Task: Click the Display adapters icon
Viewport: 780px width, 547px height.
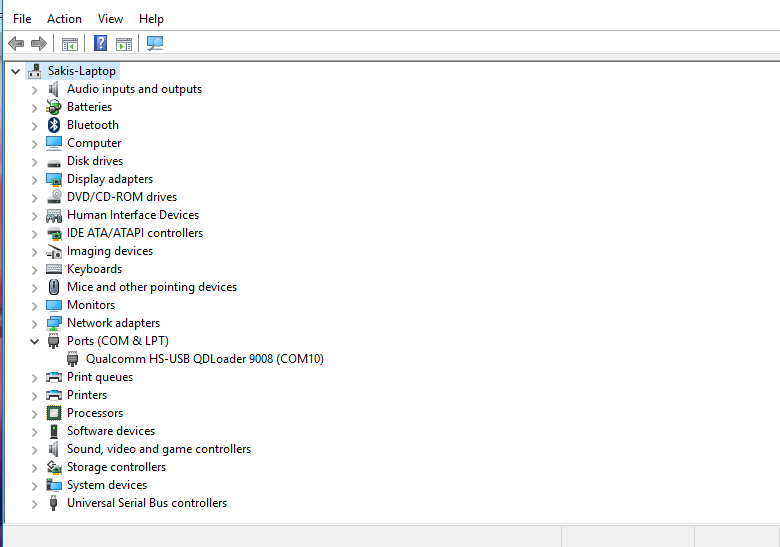Action: 54,179
